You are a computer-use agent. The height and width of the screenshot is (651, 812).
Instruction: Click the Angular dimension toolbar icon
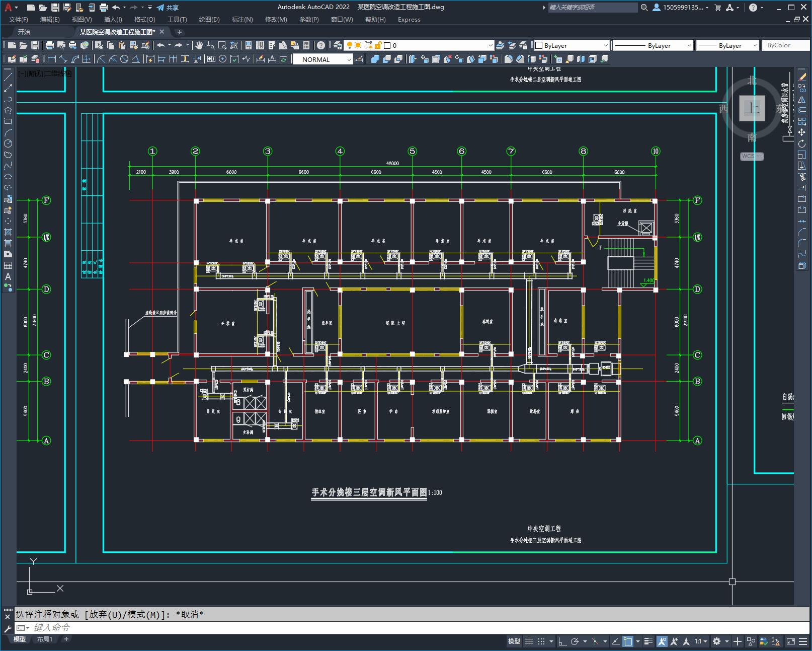pyautogui.click(x=135, y=59)
